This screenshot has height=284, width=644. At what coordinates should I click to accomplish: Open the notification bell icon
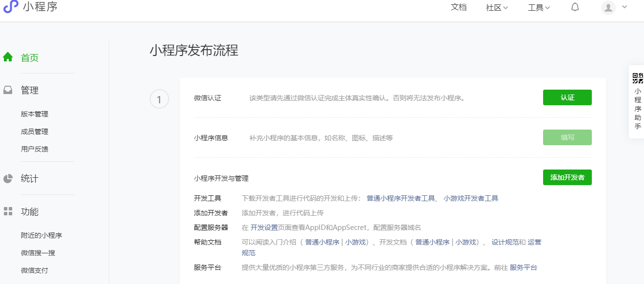575,7
